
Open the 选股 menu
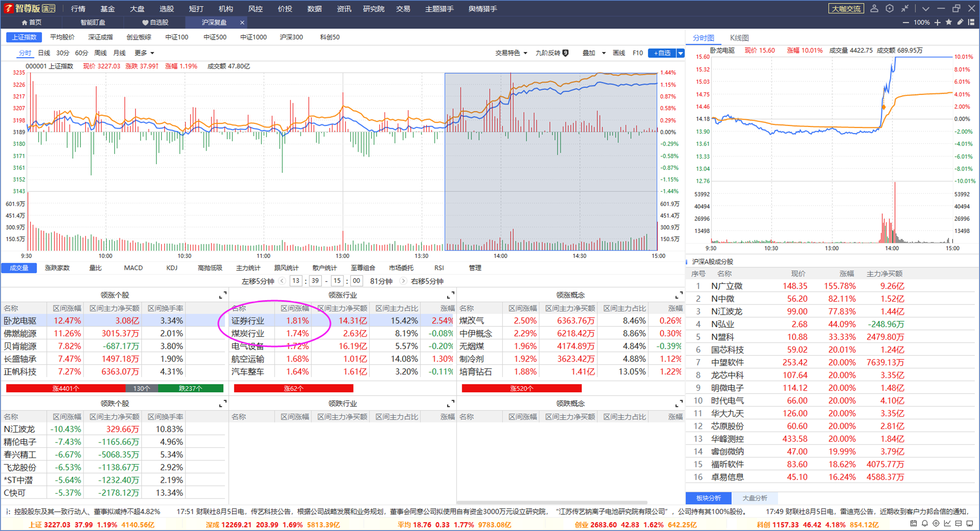[x=167, y=8]
